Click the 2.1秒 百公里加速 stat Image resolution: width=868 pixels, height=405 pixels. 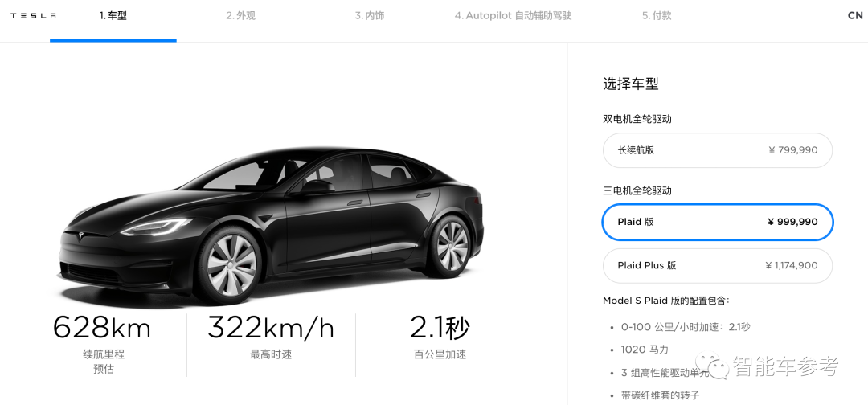tap(440, 337)
